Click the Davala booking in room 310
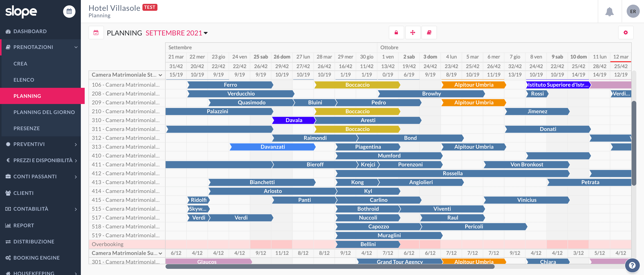The height and width of the screenshot is (275, 644). [x=294, y=120]
